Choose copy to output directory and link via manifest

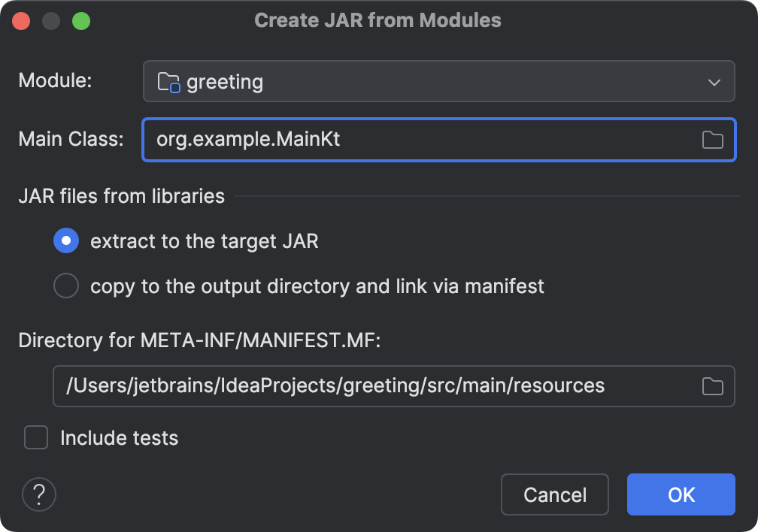(x=66, y=286)
